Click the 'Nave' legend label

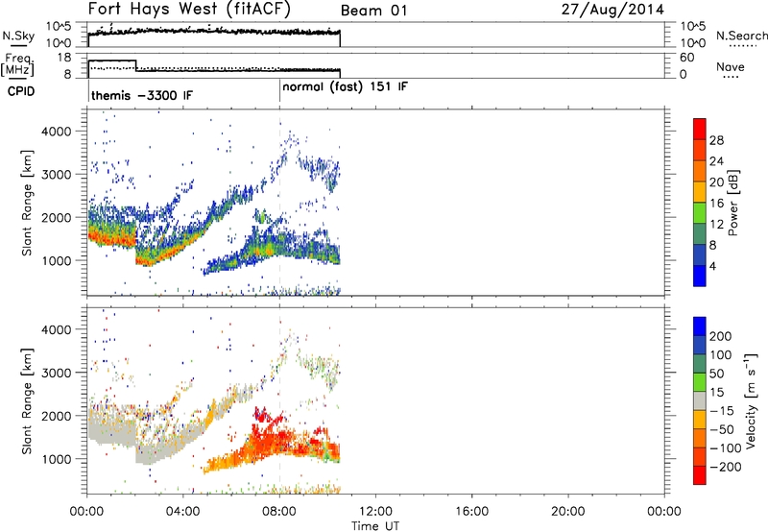coord(731,66)
